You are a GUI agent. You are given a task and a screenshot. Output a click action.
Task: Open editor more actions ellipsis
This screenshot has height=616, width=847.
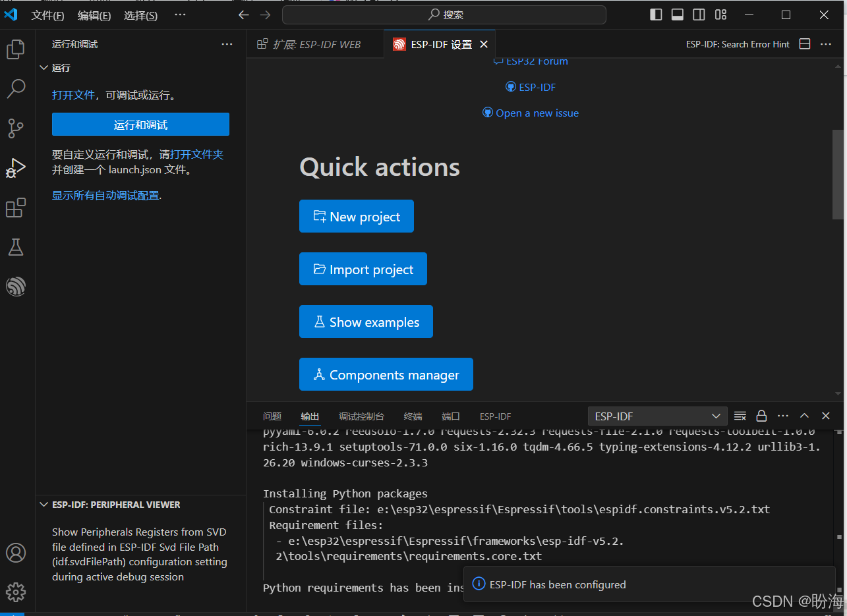[x=826, y=44]
